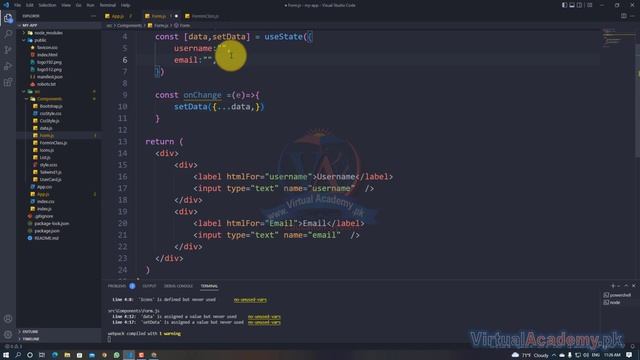The image size is (640, 360).
Task: Open the notification center icon
Action: tap(629, 355)
